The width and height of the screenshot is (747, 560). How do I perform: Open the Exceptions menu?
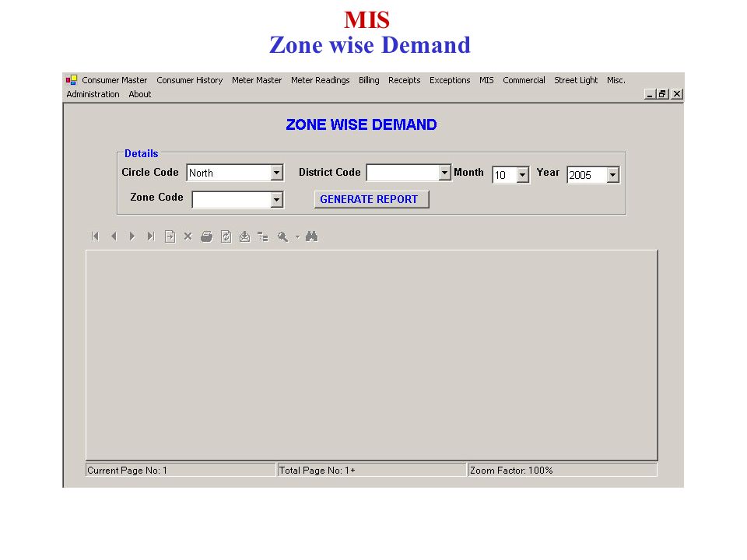(x=450, y=80)
